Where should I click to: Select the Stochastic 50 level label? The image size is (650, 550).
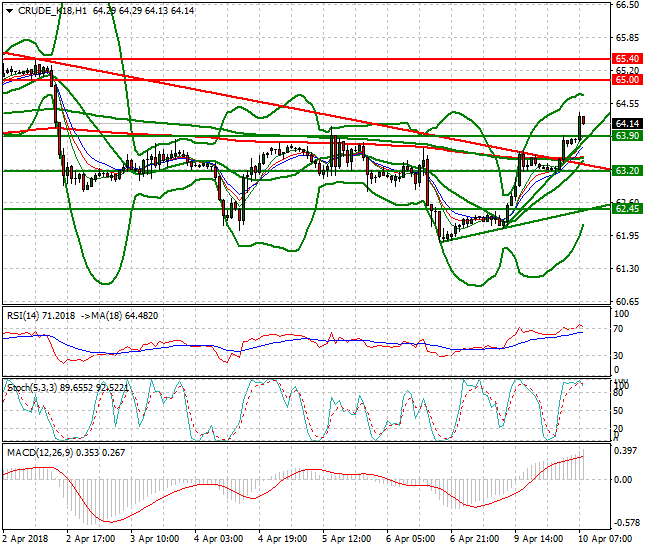618,411
